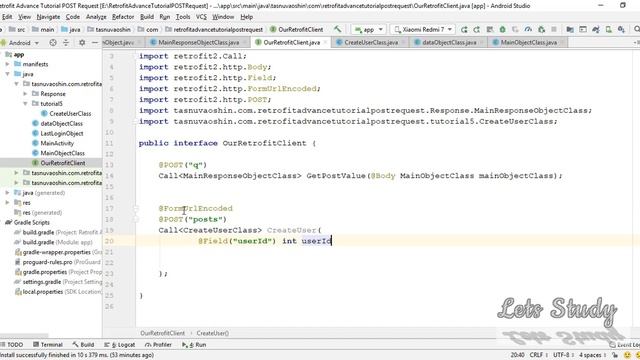The image size is (640, 360).
Task: Open the Logcat tool window
Action: 120,344
